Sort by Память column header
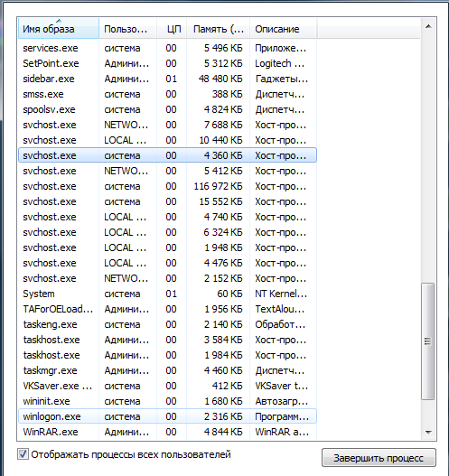 [x=219, y=29]
